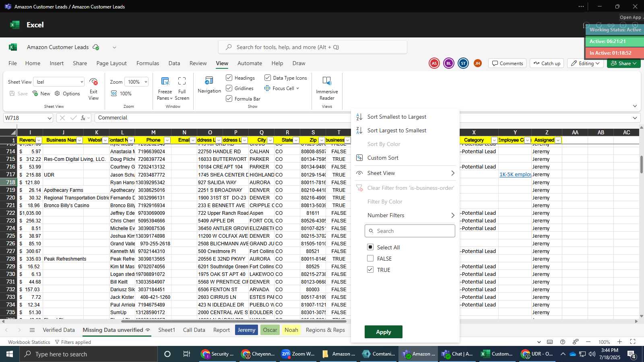Open the Editing mode dropdown
This screenshot has width=644, height=362.
point(586,63)
